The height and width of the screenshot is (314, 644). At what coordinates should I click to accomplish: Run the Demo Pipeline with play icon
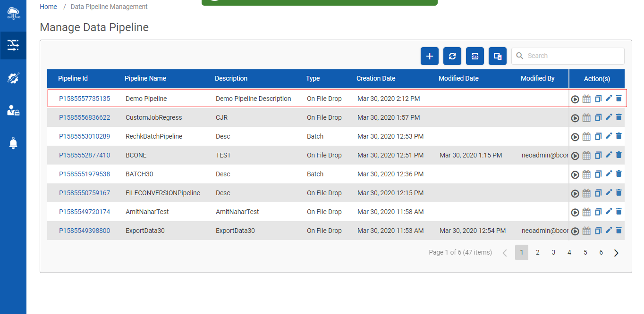click(x=575, y=99)
